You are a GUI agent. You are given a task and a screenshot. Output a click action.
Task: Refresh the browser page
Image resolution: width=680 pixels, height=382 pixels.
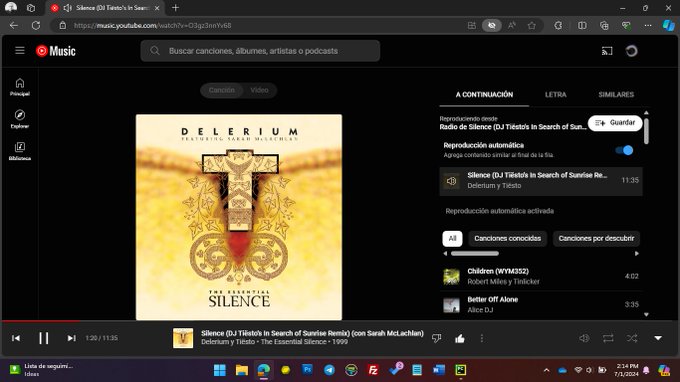coord(36,26)
